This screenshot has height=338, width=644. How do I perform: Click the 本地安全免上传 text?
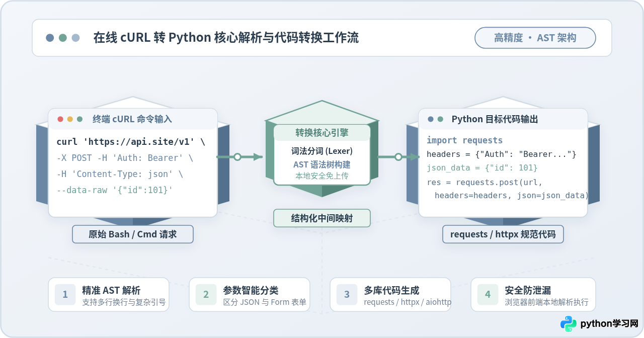click(322, 176)
